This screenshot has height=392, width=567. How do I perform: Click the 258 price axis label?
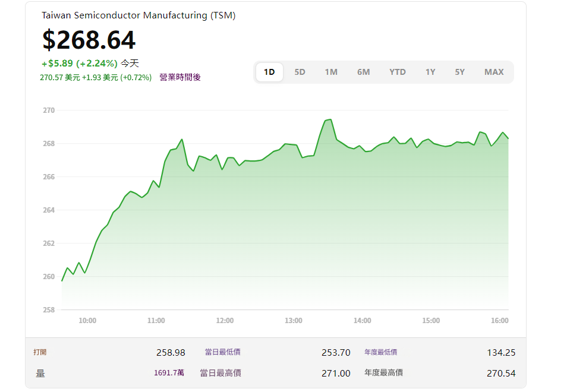49,309
